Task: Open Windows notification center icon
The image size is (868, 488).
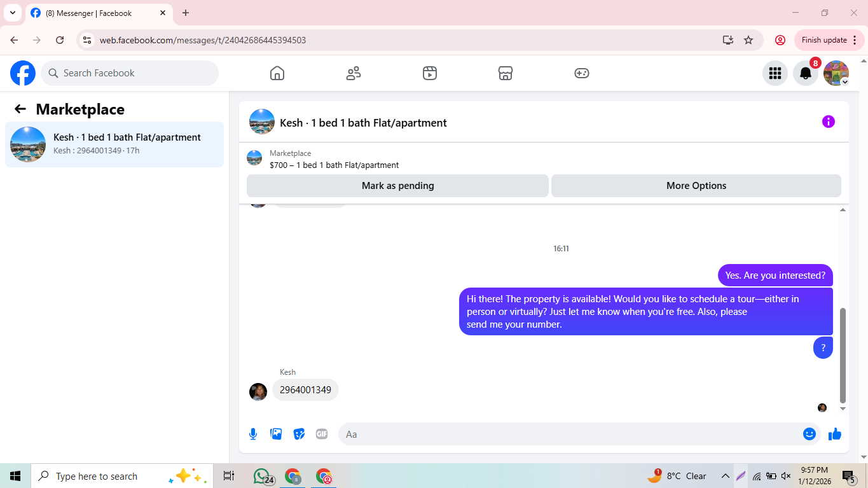Action: coord(848,476)
